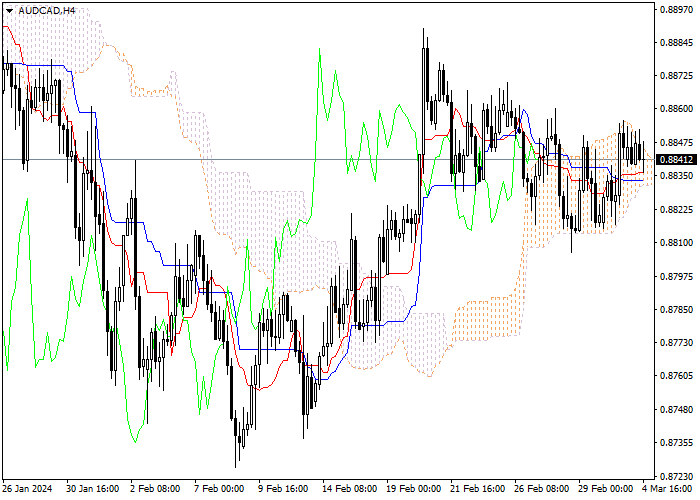Click the 26 Jan 2024 date label

click(27, 489)
